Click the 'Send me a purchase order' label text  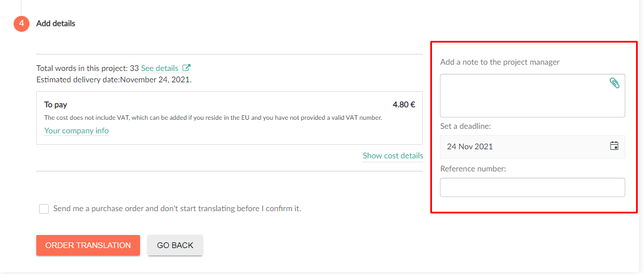click(177, 208)
